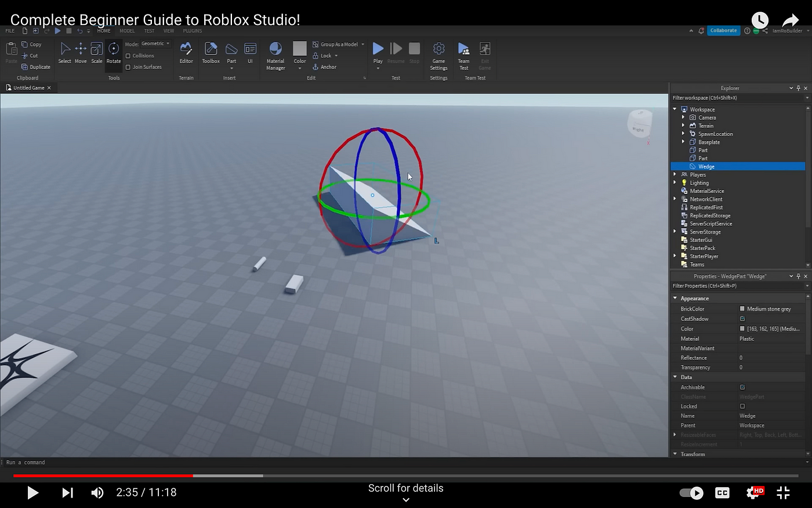Collapse the Appearance properties section
Viewport: 812px width, 508px height.
click(x=675, y=298)
